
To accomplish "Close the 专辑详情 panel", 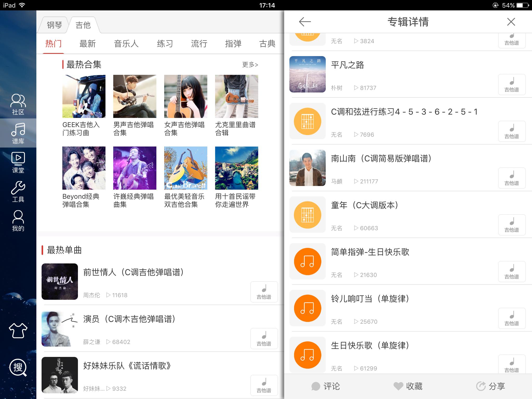I will [x=510, y=22].
